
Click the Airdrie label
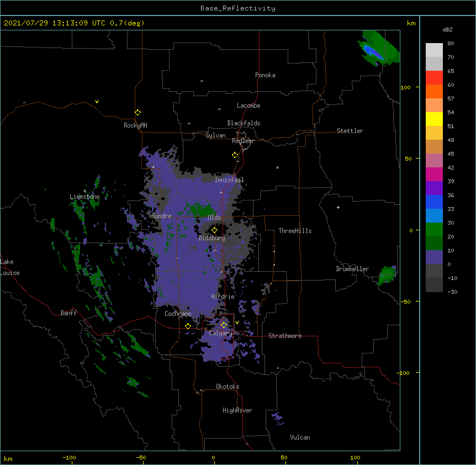pyautogui.click(x=223, y=297)
